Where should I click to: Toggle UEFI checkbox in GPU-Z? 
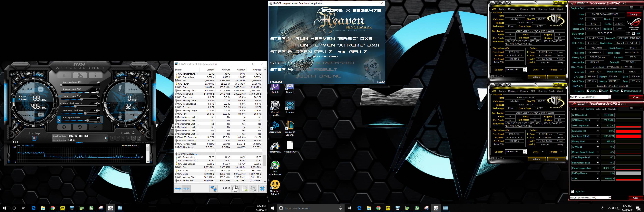[x=633, y=34]
